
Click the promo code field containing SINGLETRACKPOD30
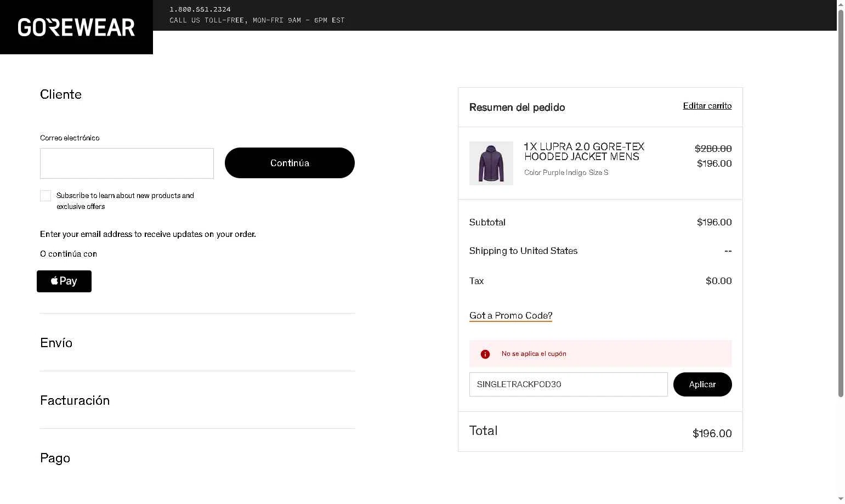coord(569,384)
